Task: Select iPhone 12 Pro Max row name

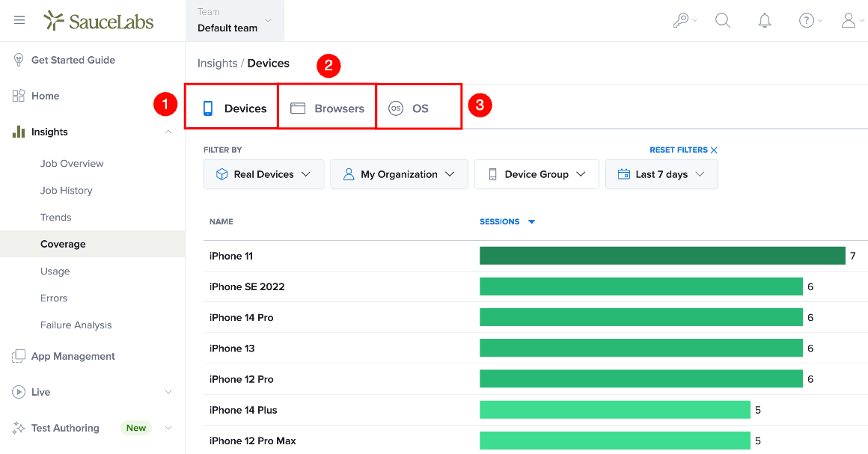Action: [252, 441]
